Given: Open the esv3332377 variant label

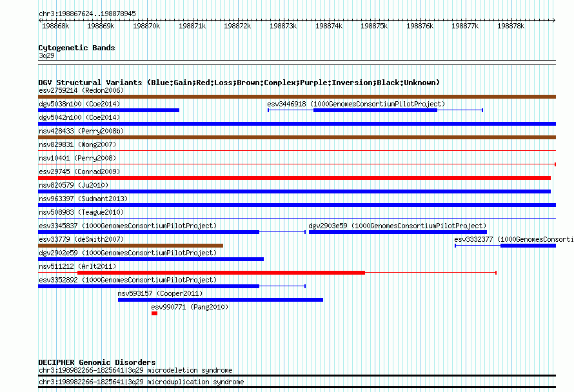Looking at the screenshot, I should click(514, 239).
